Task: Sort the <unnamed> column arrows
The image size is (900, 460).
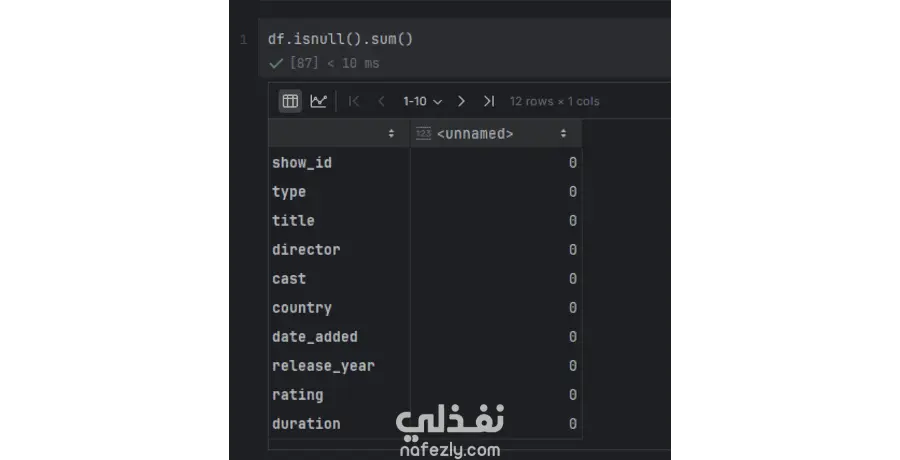Action: (x=564, y=133)
